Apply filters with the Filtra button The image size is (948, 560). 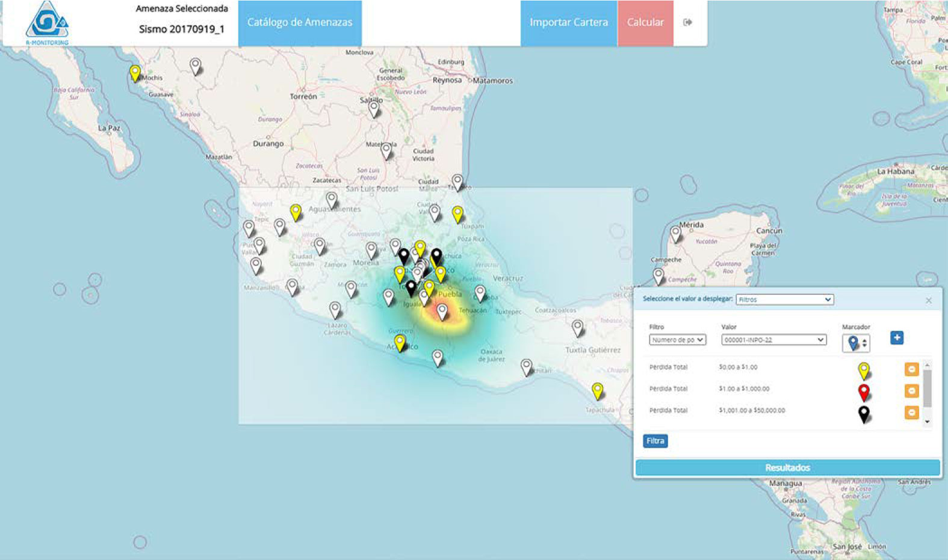(655, 441)
